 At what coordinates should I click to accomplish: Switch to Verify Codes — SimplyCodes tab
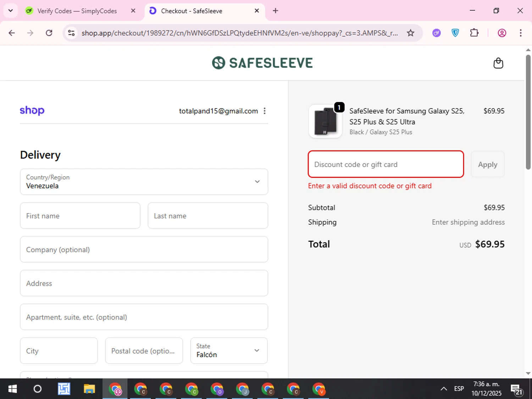77,11
